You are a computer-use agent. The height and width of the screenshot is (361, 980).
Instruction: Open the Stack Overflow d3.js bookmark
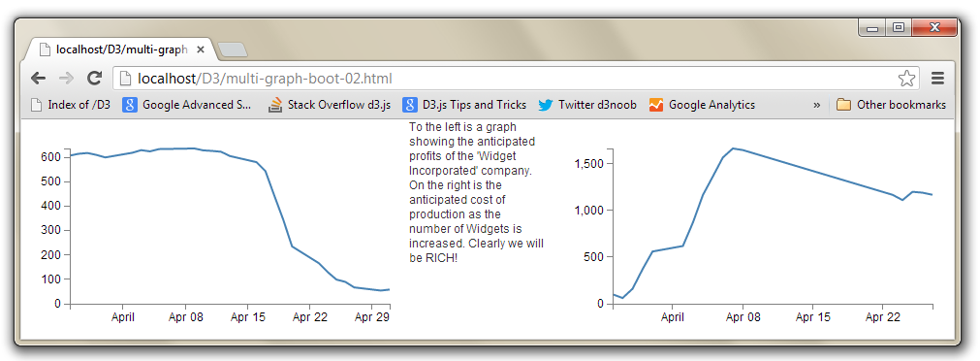pos(330,105)
